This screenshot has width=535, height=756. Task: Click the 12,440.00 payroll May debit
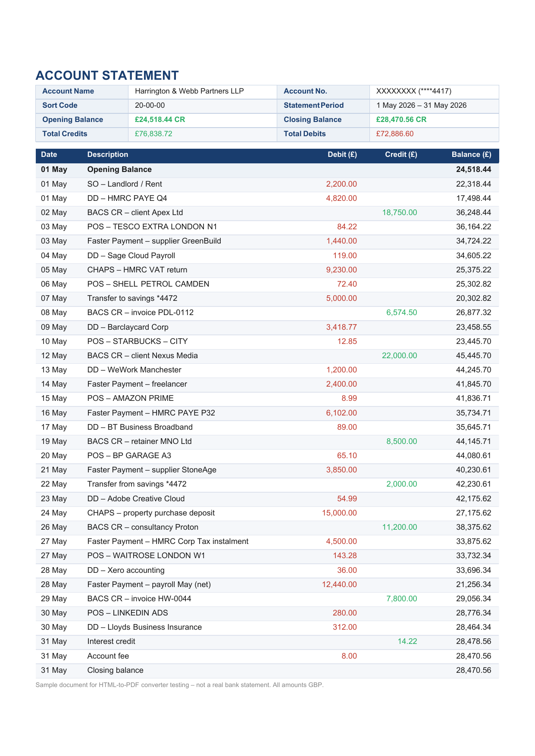coord(339,584)
